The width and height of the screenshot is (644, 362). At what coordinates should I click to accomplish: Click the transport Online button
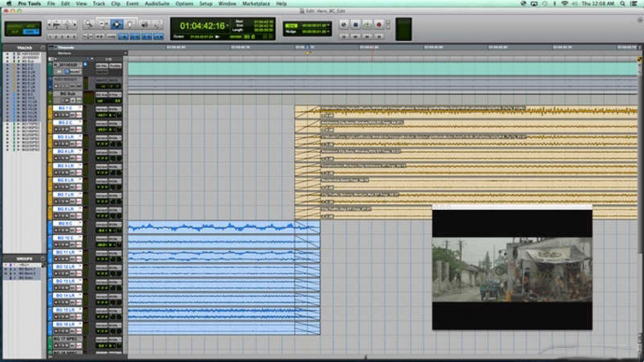[x=343, y=24]
